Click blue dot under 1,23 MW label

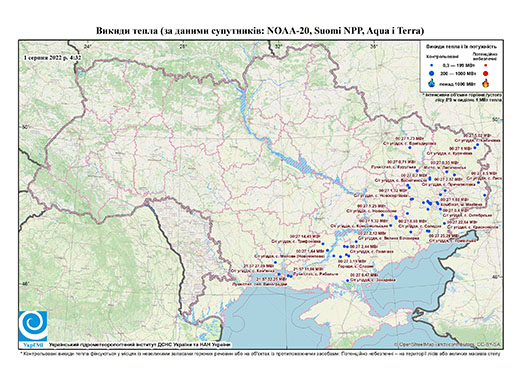410,148
